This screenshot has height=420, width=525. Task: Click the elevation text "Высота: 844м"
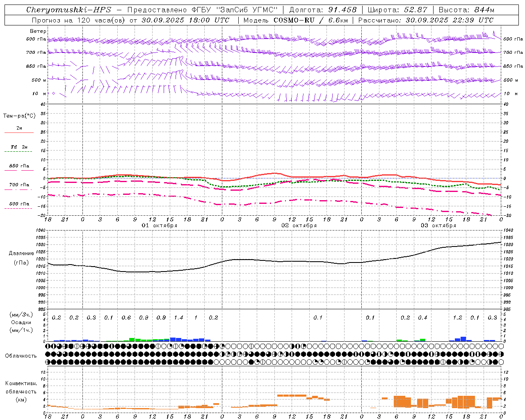click(466, 10)
